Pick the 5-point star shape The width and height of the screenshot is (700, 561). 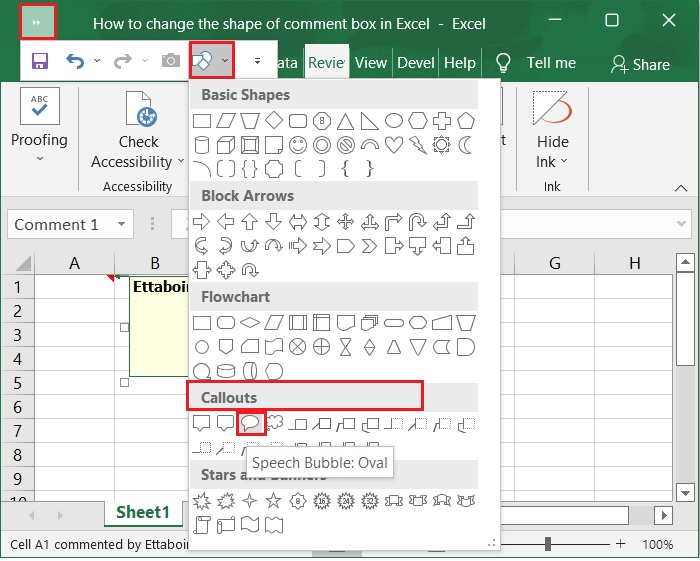(274, 499)
